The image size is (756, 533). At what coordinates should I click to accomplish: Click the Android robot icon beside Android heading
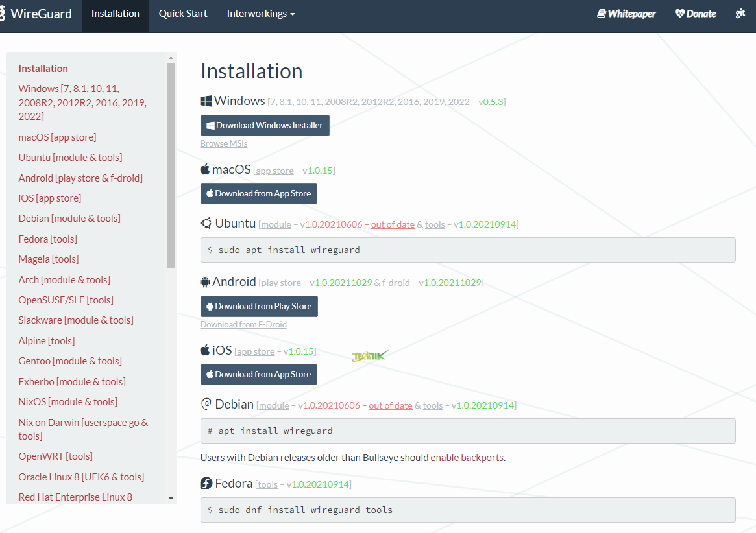point(205,282)
